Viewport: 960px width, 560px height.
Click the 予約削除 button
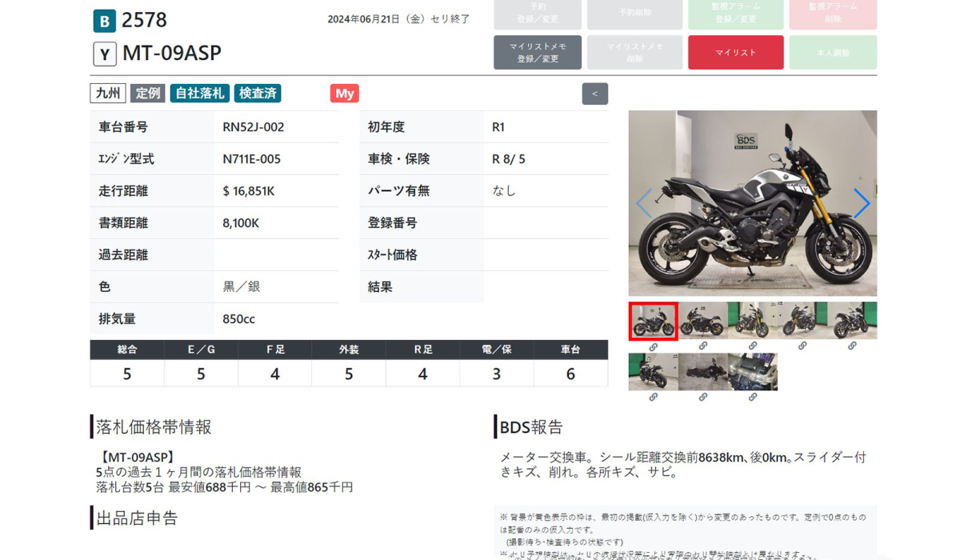tap(634, 13)
